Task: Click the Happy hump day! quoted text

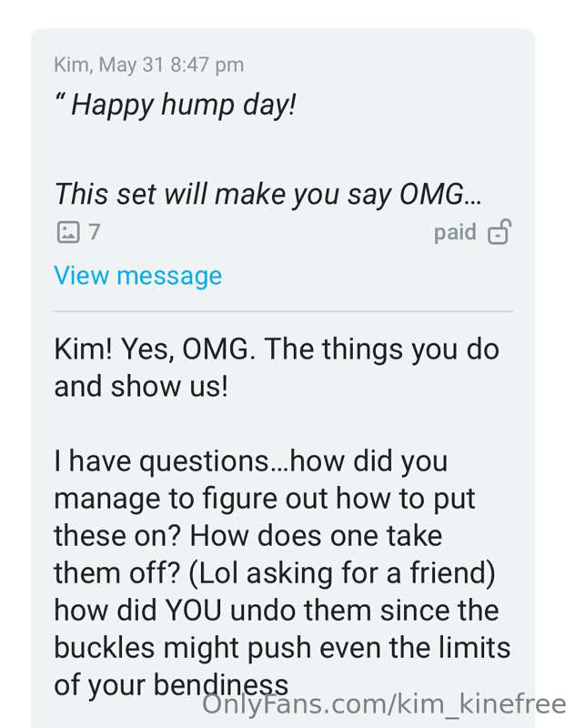Action: pos(183,105)
